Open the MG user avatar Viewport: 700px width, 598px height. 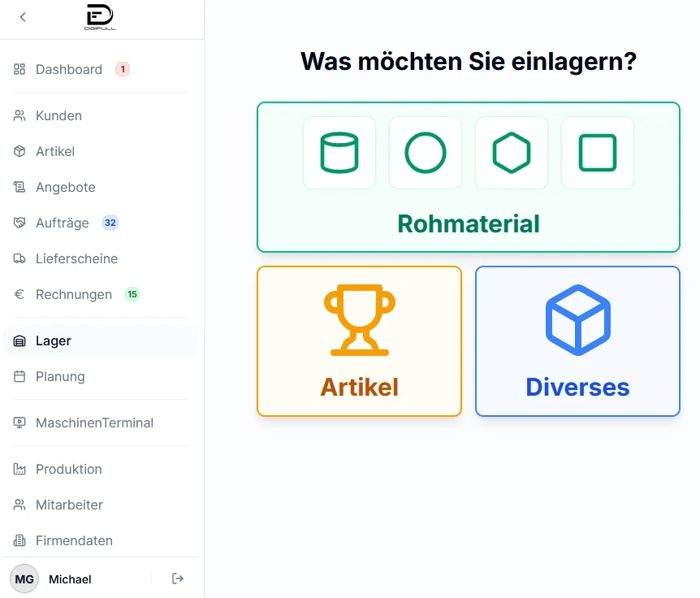(24, 578)
